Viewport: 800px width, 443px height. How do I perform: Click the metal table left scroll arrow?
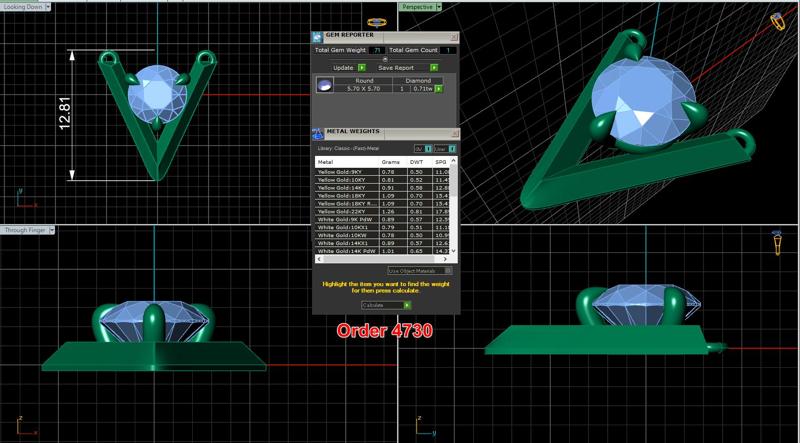(319, 259)
